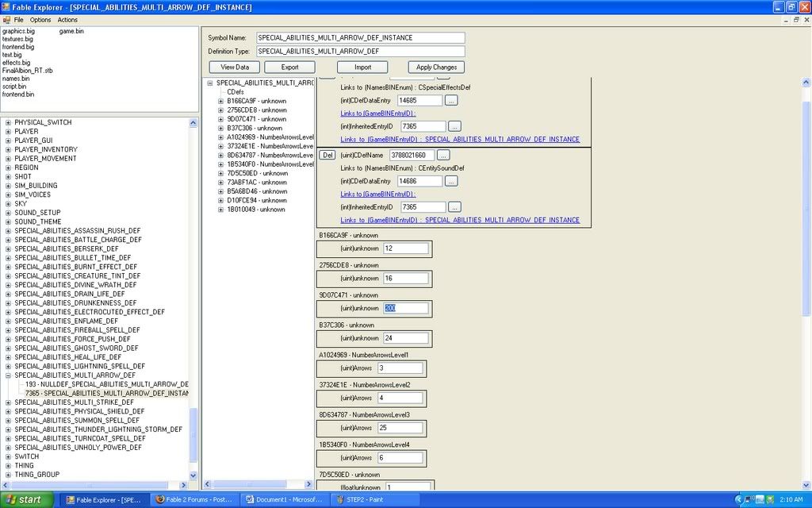Select SPECIAL_ABILITIES_HEAL_LIFE_DEF in tree
The image size is (812, 508).
click(x=68, y=357)
